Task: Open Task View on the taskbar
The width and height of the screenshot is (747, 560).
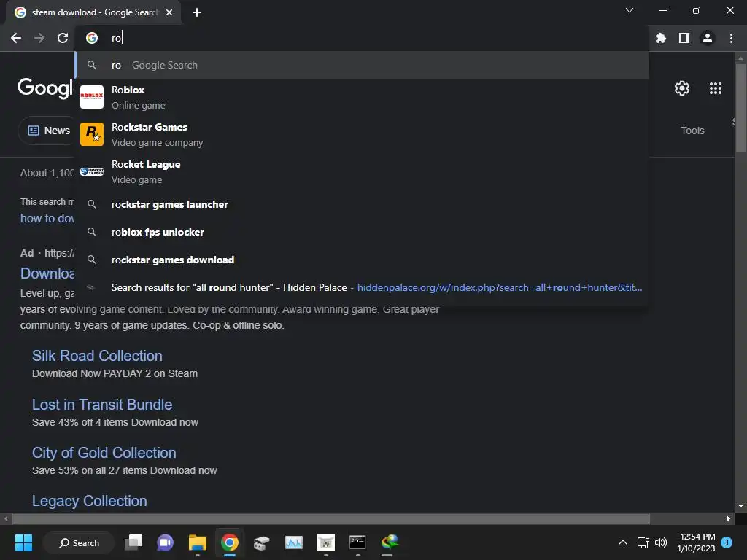Action: tap(134, 542)
